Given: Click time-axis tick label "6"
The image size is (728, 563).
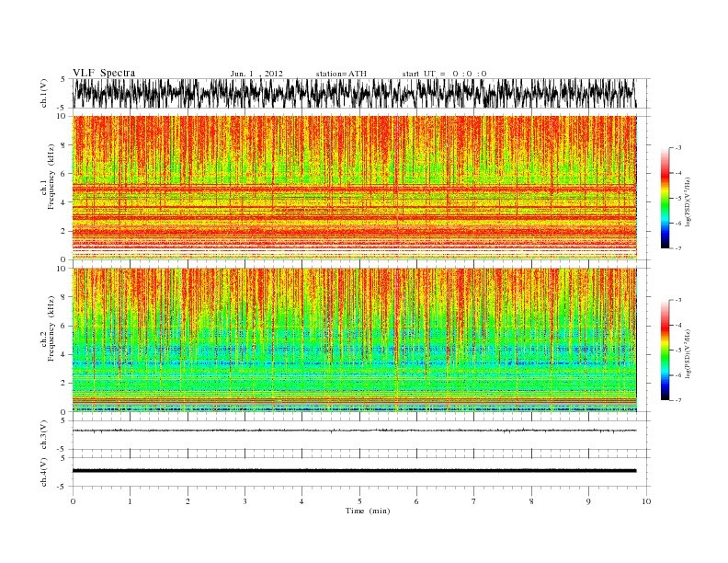Looking at the screenshot, I should 416,501.
